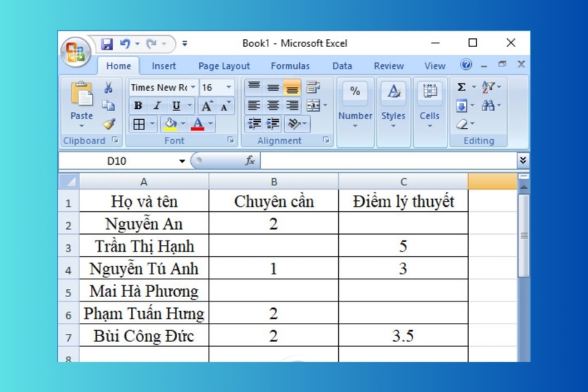
Task: Select all cells corner button
Action: click(69, 182)
